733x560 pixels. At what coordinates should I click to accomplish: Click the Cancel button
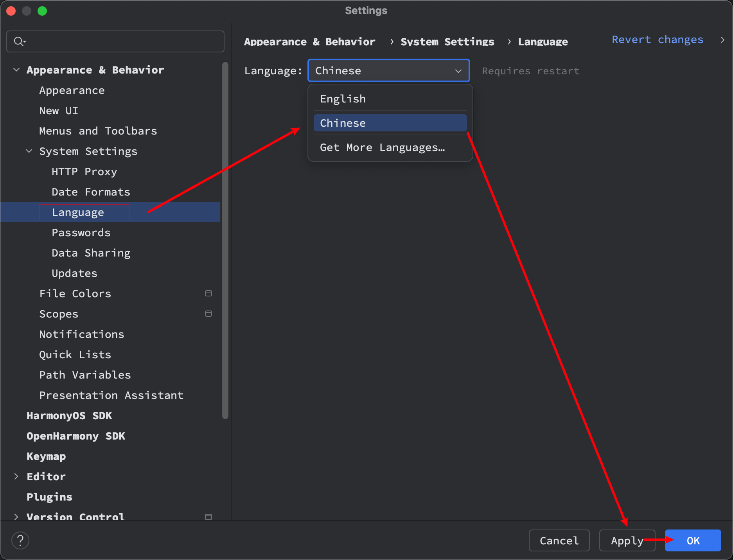click(559, 540)
